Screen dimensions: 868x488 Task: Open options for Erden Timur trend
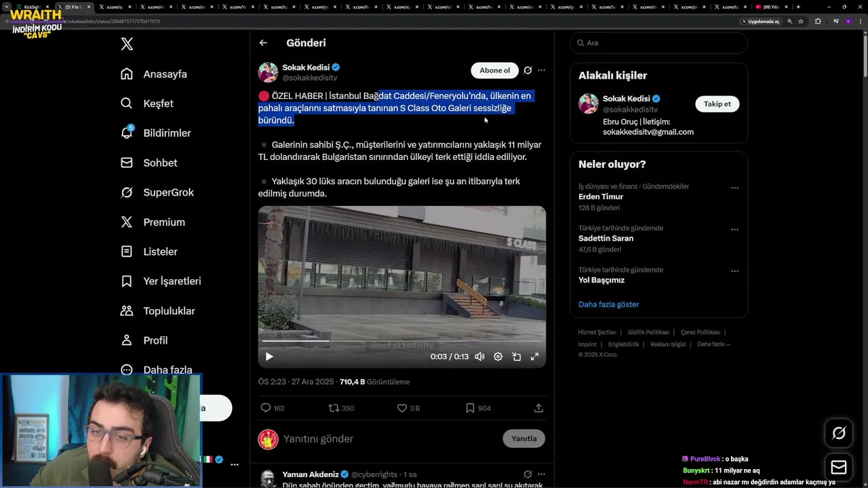tap(734, 188)
